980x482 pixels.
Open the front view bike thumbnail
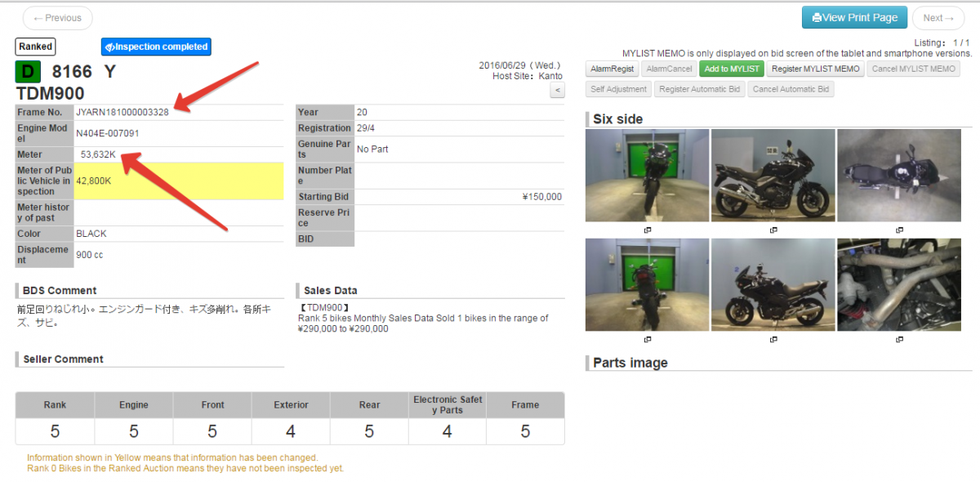[647, 176]
